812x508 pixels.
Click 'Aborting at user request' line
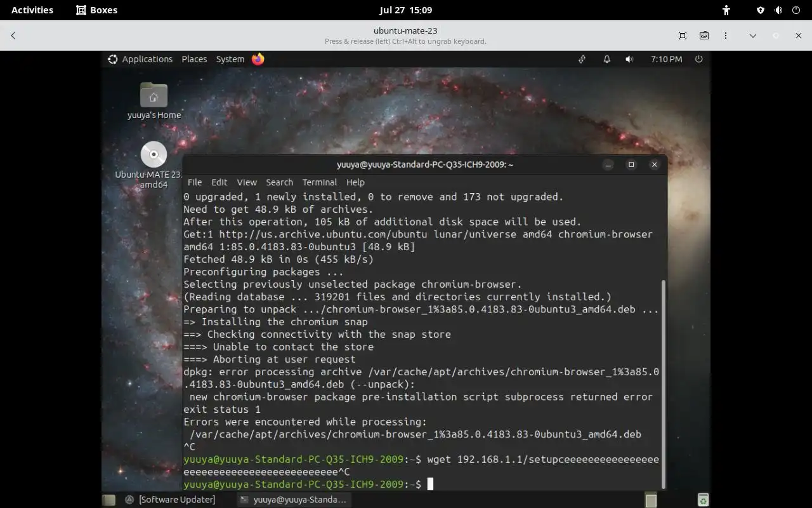[270, 359]
